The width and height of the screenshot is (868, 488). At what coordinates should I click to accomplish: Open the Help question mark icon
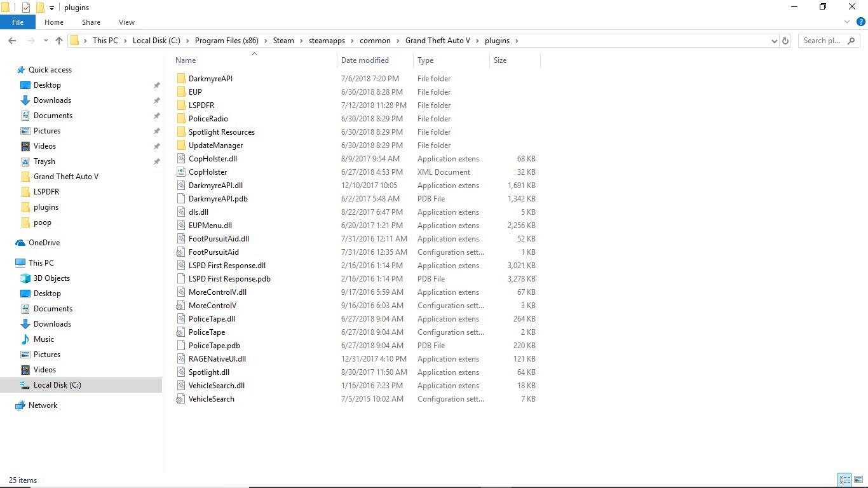pyautogui.click(x=861, y=22)
